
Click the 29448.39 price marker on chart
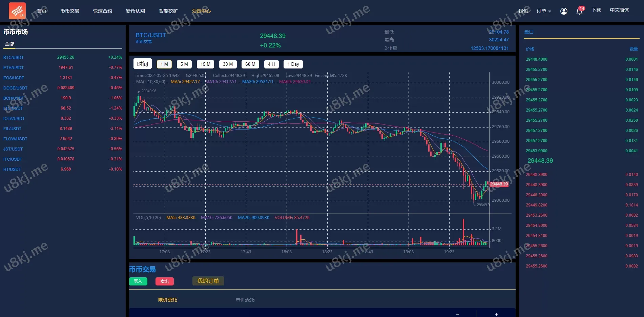tap(499, 184)
